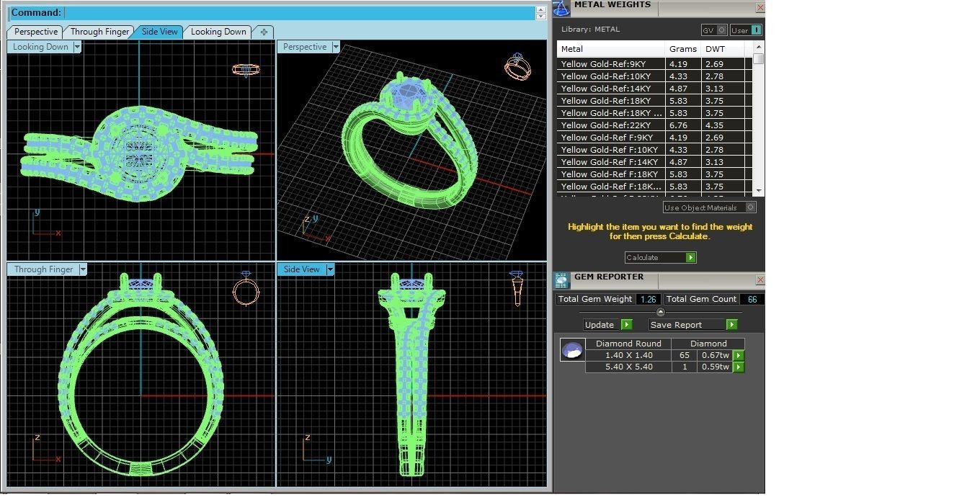The height and width of the screenshot is (497, 980).
Task: Add a new viewport tab with plus icon
Action: (264, 32)
